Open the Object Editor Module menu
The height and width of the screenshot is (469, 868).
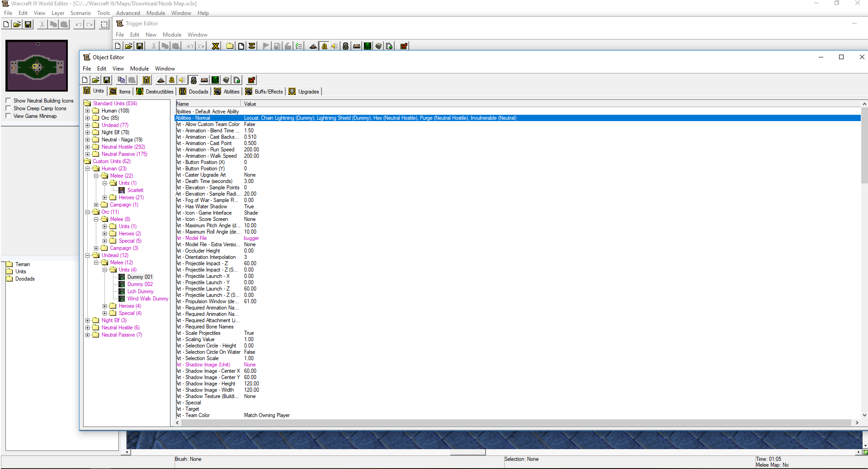pos(139,69)
